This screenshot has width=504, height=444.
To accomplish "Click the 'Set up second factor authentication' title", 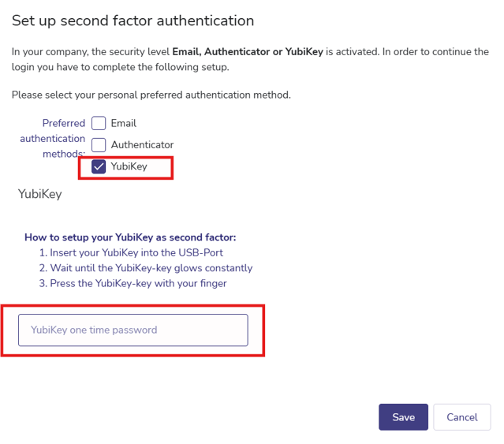I will (133, 21).
